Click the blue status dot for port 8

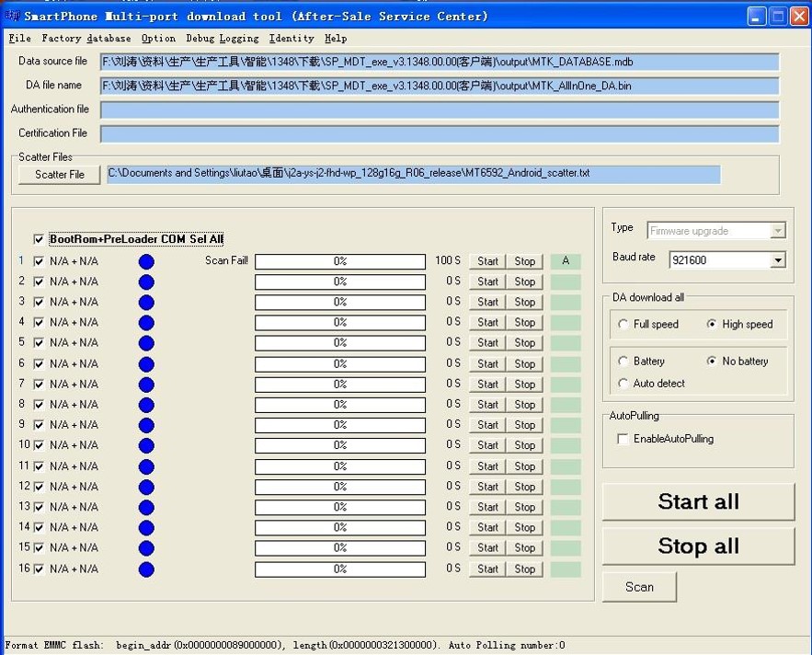146,405
